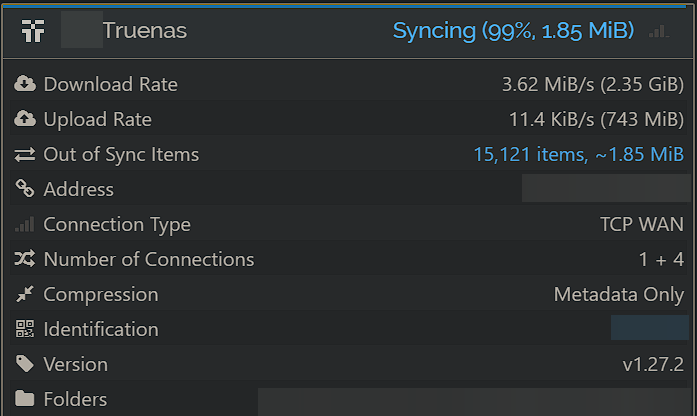The image size is (697, 416).
Task: Click the QR code identification icon
Action: coord(25,329)
